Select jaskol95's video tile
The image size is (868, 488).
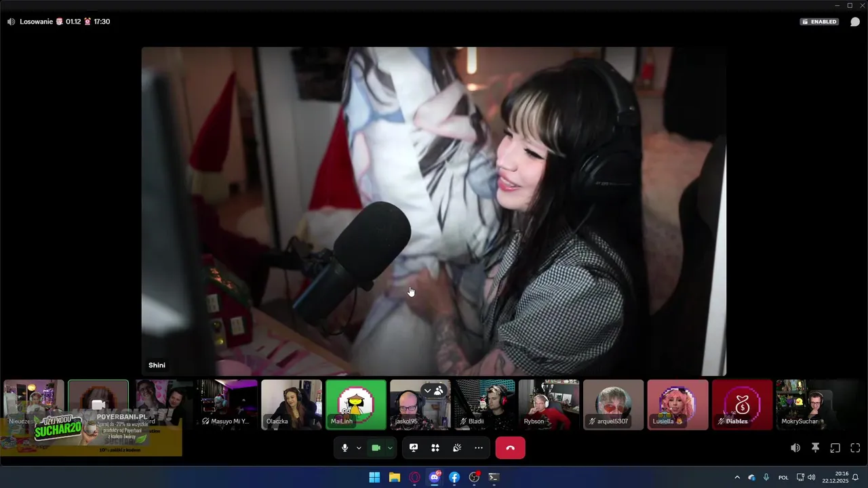(420, 405)
